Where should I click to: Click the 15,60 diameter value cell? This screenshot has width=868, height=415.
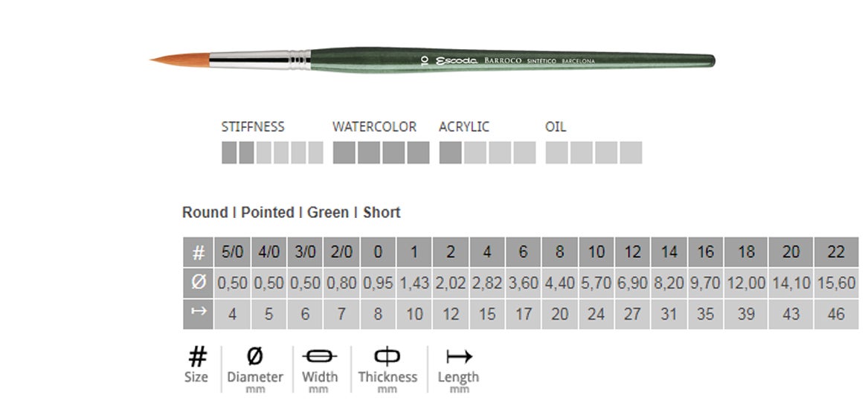[836, 283]
